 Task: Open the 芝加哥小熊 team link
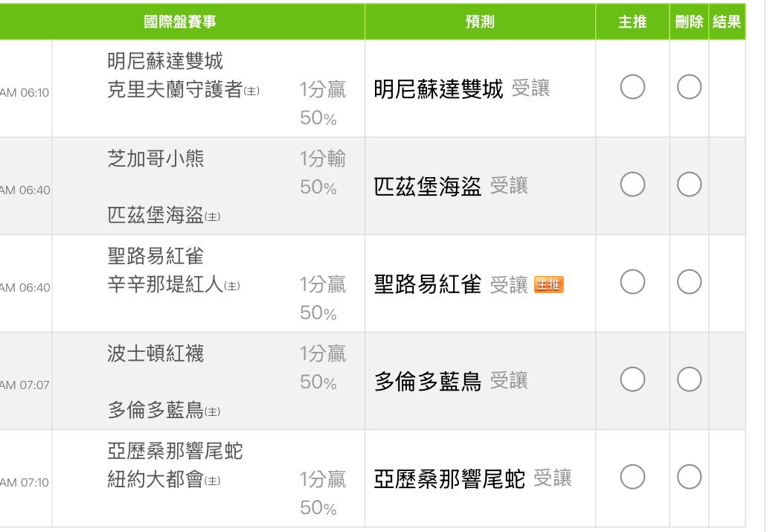(155, 158)
